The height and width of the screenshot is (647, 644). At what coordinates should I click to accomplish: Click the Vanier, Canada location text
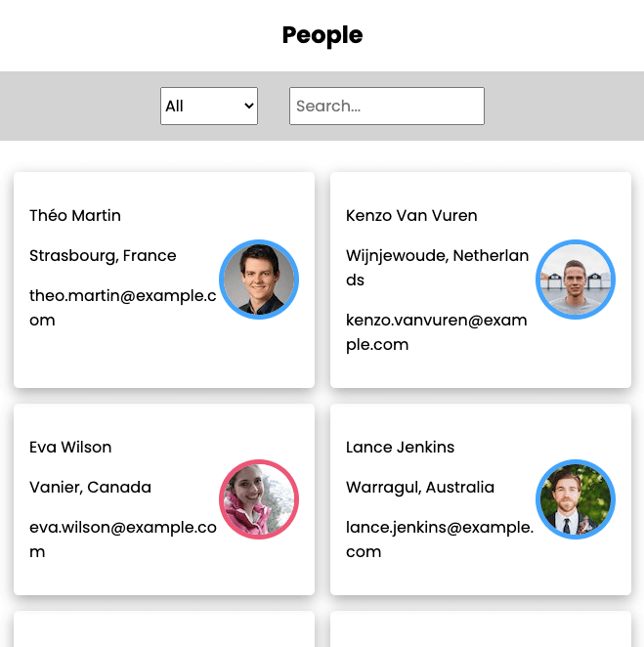[90, 488]
